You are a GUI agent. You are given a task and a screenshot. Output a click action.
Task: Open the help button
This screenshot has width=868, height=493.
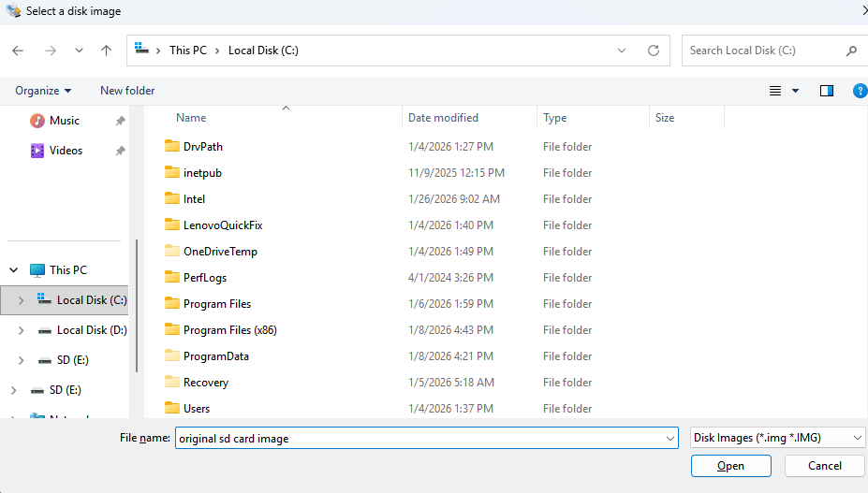pyautogui.click(x=860, y=91)
